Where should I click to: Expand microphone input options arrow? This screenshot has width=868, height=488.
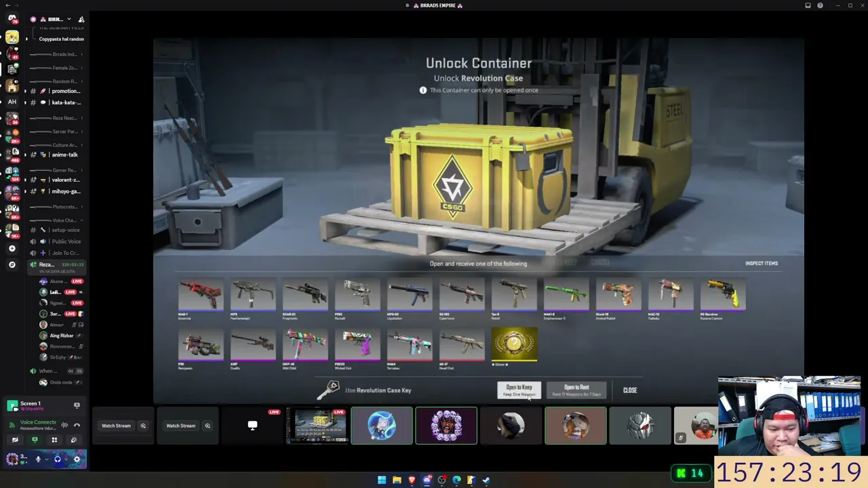(x=46, y=459)
